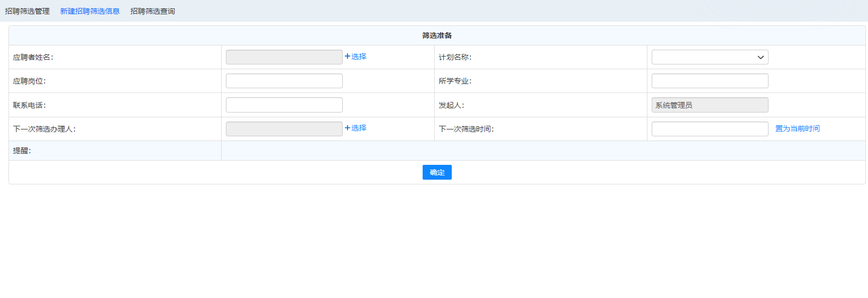Click the grayed 应聘者姓名 field
Image resolution: width=868 pixels, height=298 pixels.
tap(284, 57)
